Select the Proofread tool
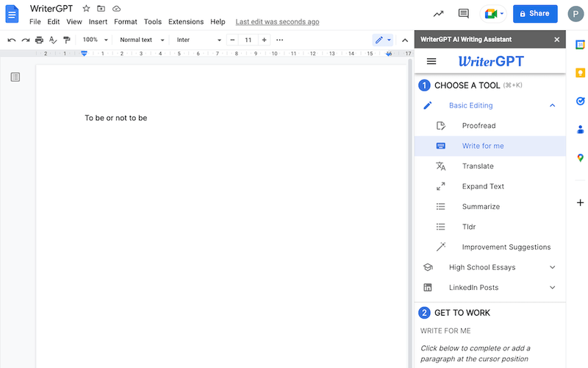The width and height of the screenshot is (588, 368). (478, 126)
